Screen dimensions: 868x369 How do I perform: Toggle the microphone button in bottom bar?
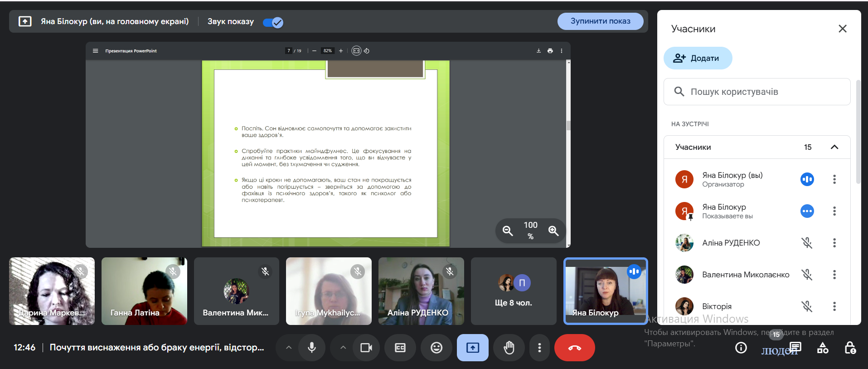[312, 348]
